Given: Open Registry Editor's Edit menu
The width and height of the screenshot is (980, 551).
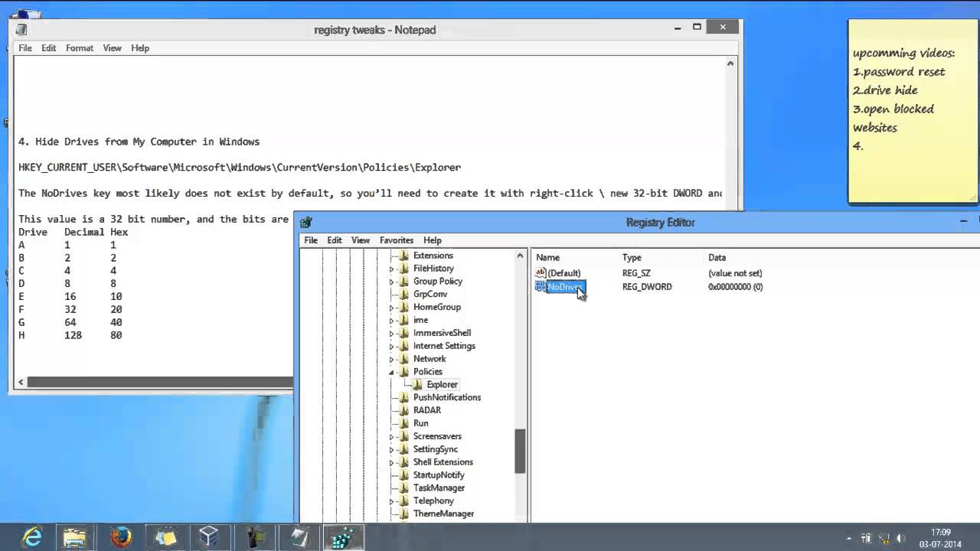Looking at the screenshot, I should (x=335, y=240).
